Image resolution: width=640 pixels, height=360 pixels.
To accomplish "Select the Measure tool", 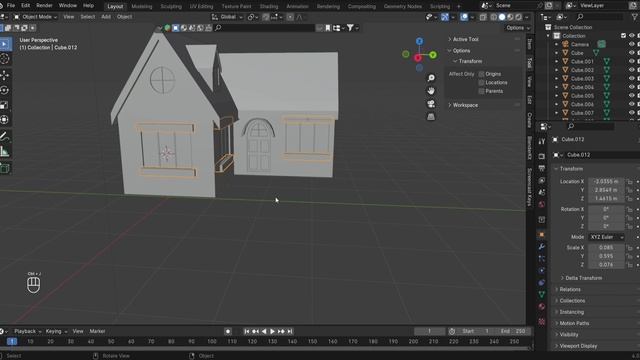I will click(x=4, y=151).
